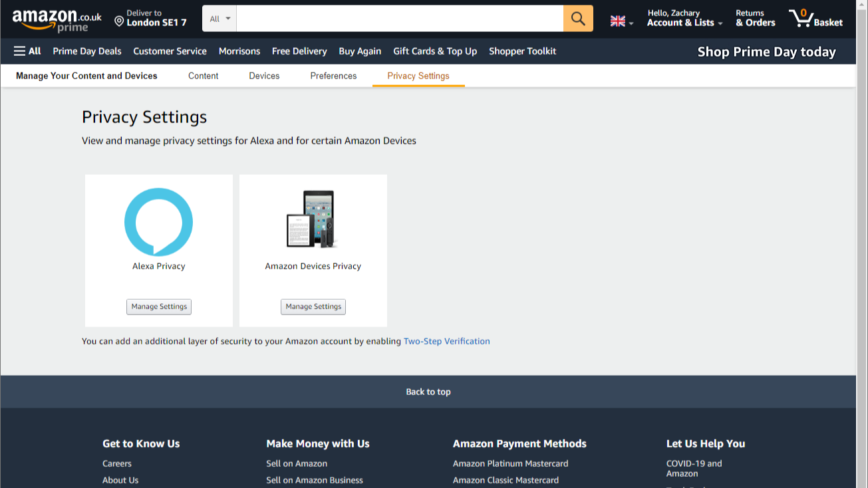Viewport: 868px width, 488px height.
Task: Open the Preferences tab
Action: pyautogui.click(x=333, y=76)
